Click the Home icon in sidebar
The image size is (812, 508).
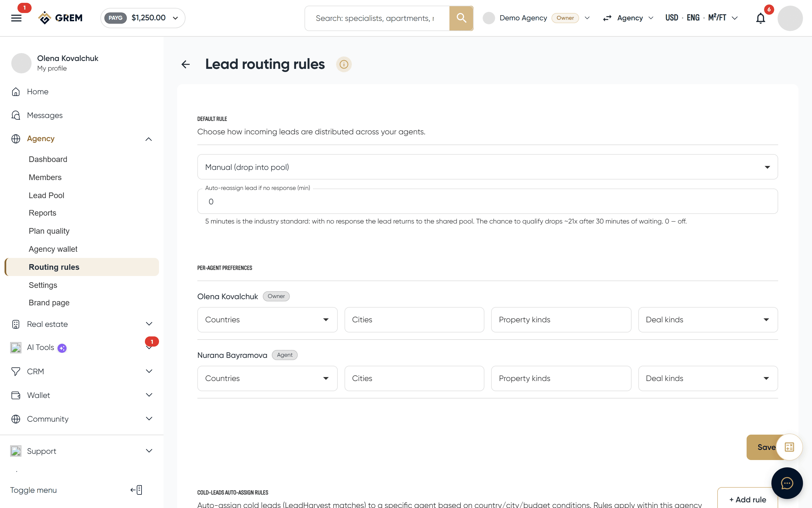click(16, 92)
